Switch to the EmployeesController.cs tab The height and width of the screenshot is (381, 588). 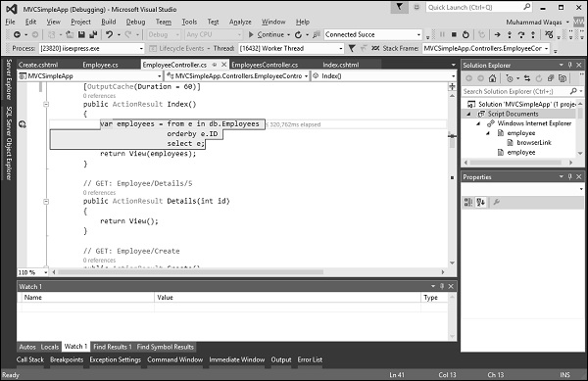coord(265,65)
